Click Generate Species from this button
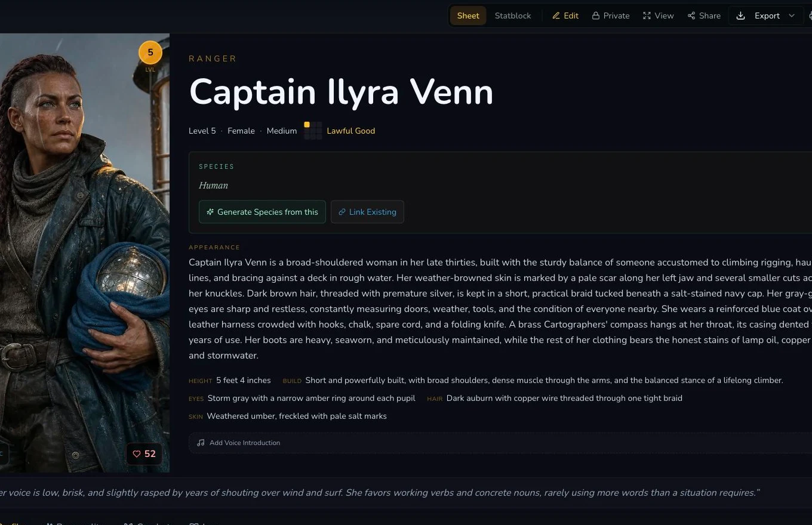The width and height of the screenshot is (812, 525). [262, 212]
